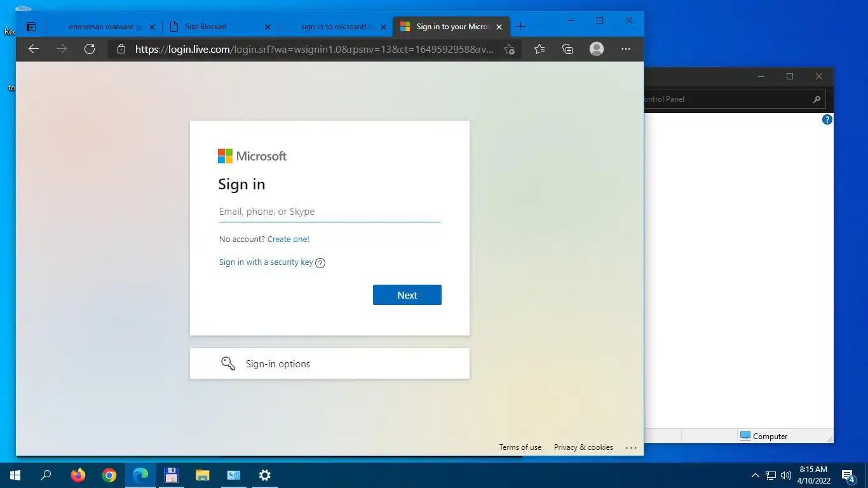This screenshot has height=488, width=868.
Task: Show hidden system tray icons
Action: coord(756,475)
